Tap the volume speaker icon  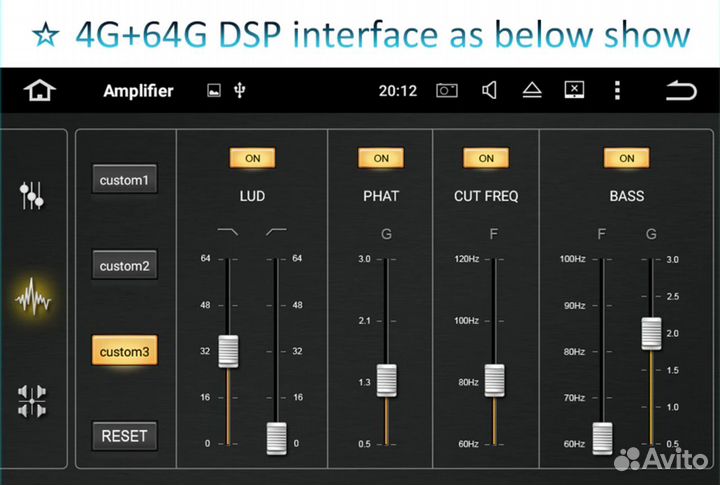489,91
